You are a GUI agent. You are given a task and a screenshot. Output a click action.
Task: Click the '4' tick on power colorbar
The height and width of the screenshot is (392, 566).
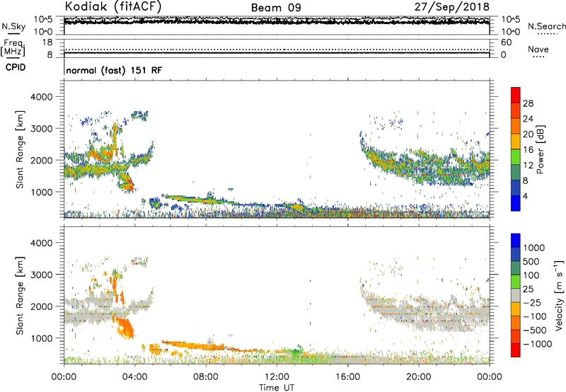[525, 196]
